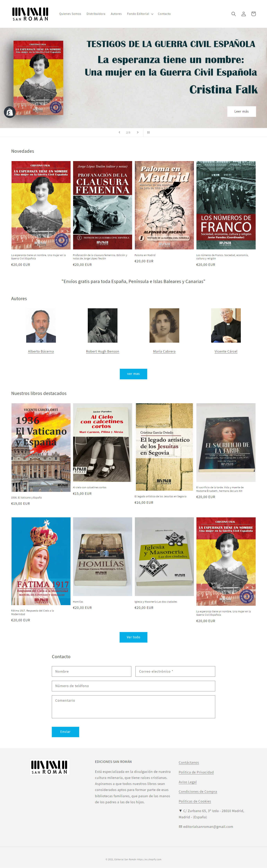Pause the slideshow

pyautogui.click(x=148, y=132)
